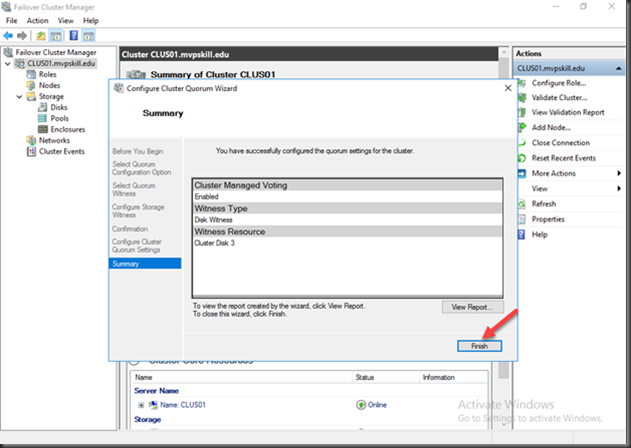Click the Online status icon for CLUS01

(x=361, y=405)
